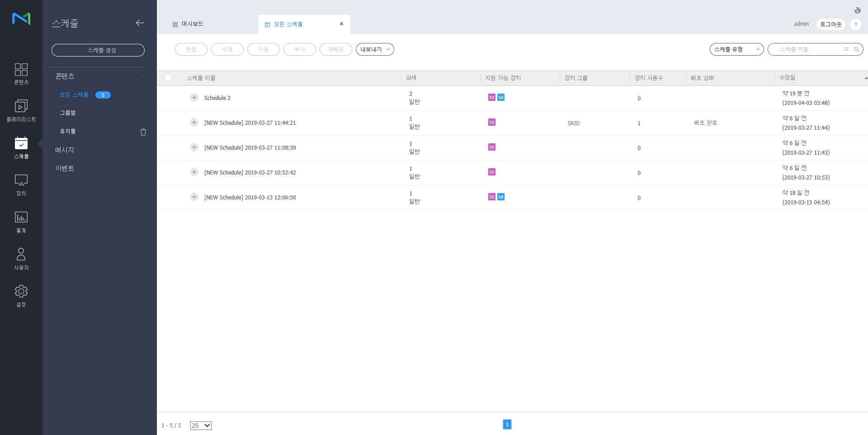Open the 플레이리스트 section icon
This screenshot has height=435, width=868.
click(x=21, y=111)
